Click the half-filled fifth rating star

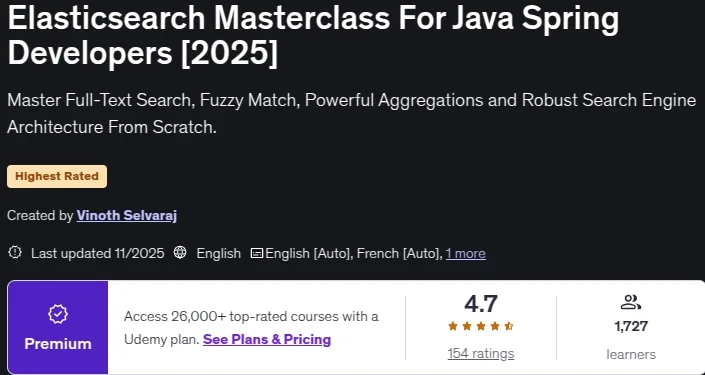pyautogui.click(x=509, y=326)
